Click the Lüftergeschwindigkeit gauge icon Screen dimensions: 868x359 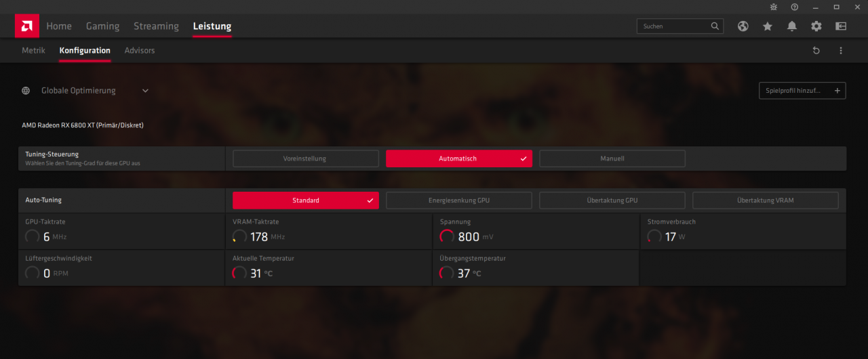tap(32, 273)
